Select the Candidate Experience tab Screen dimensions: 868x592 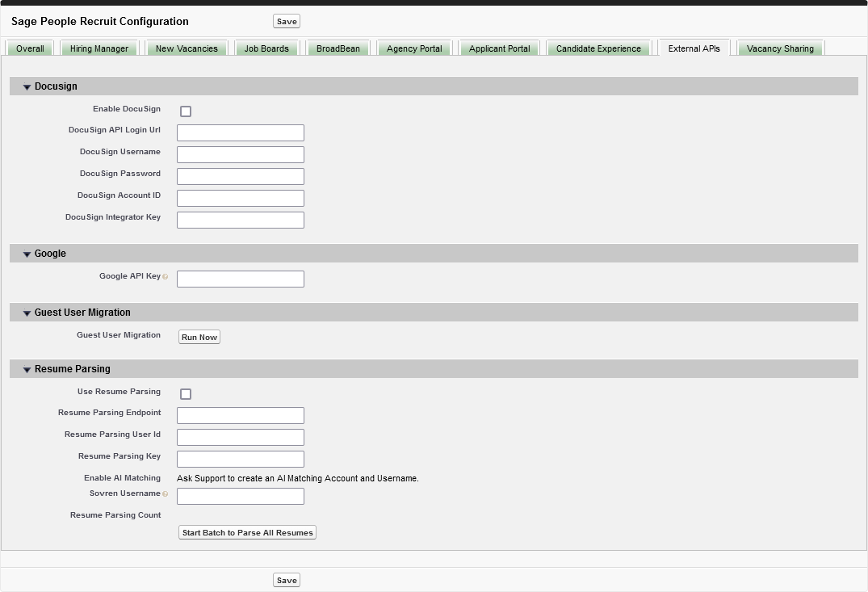598,48
